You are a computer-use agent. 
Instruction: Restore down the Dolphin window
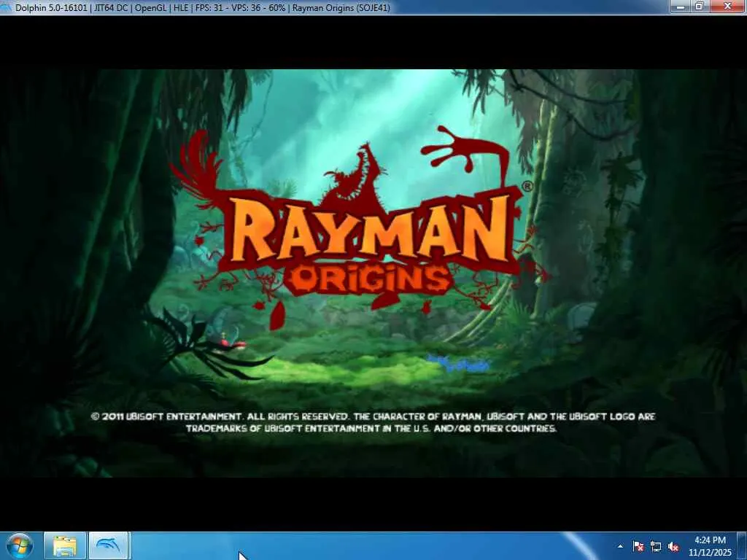pos(700,7)
